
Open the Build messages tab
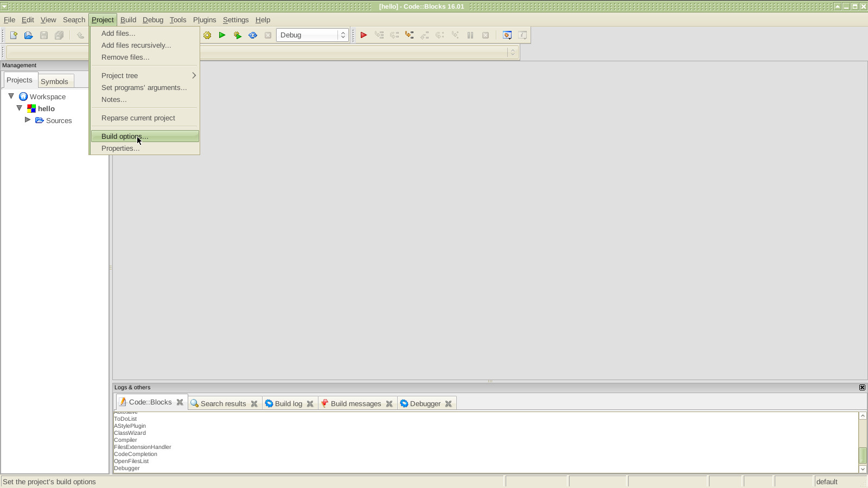(356, 404)
